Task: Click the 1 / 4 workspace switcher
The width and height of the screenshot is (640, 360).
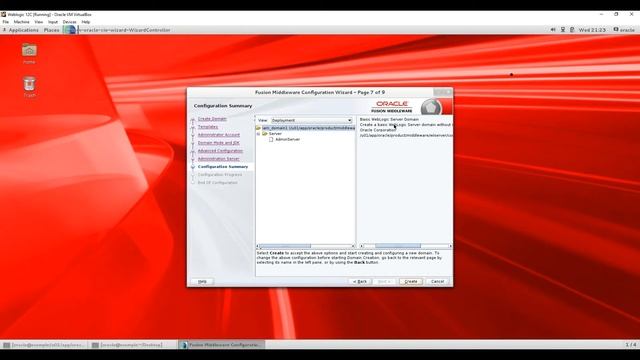Action: [631, 345]
